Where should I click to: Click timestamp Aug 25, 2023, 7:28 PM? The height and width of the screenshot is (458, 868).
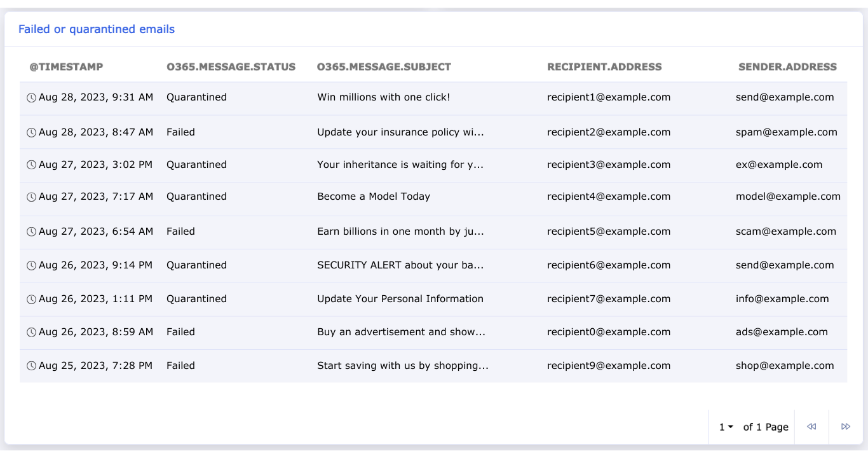[x=96, y=366]
